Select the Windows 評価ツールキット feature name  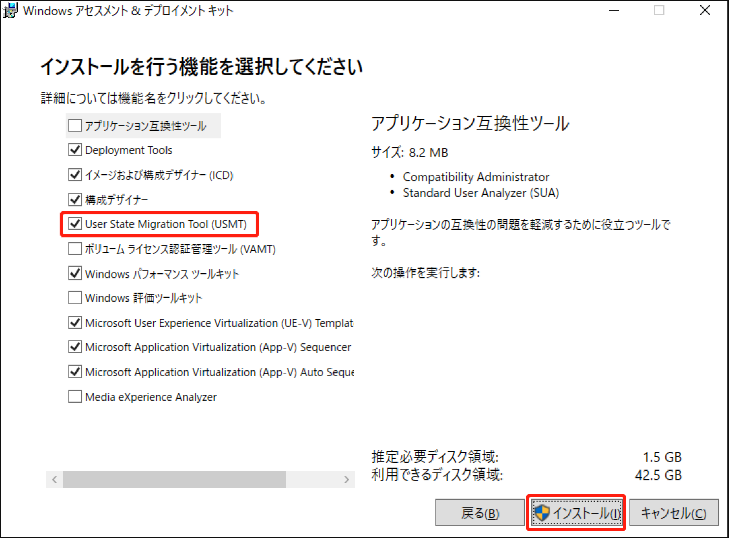pos(144,298)
